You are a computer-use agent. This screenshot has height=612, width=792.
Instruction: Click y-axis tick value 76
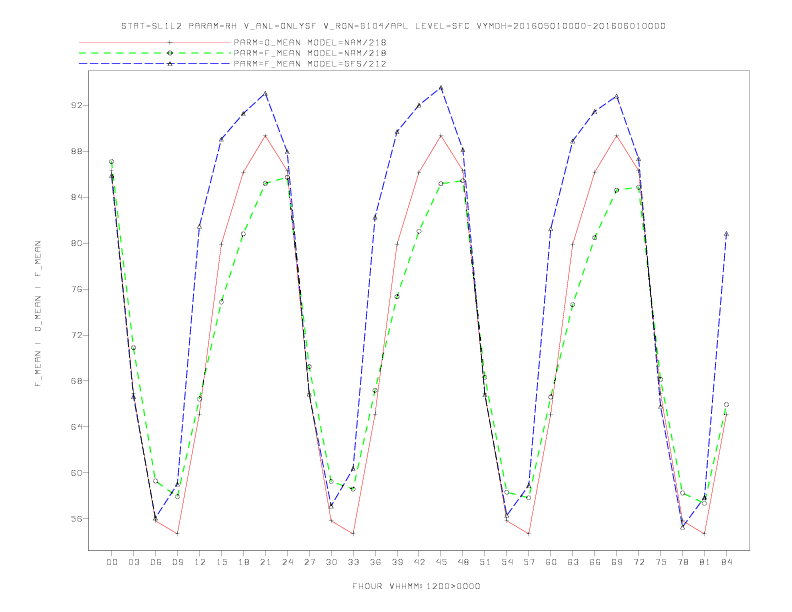coord(77,289)
